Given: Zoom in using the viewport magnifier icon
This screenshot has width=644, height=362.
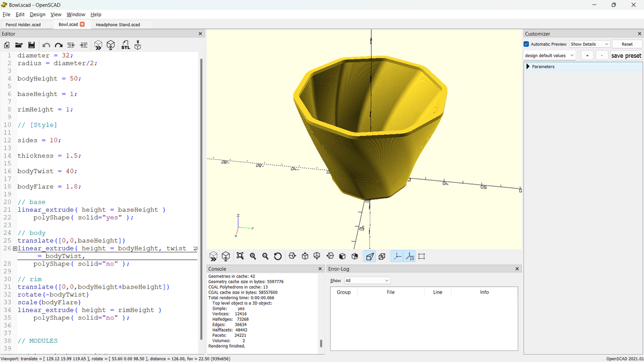Looking at the screenshot, I should tap(253, 256).
